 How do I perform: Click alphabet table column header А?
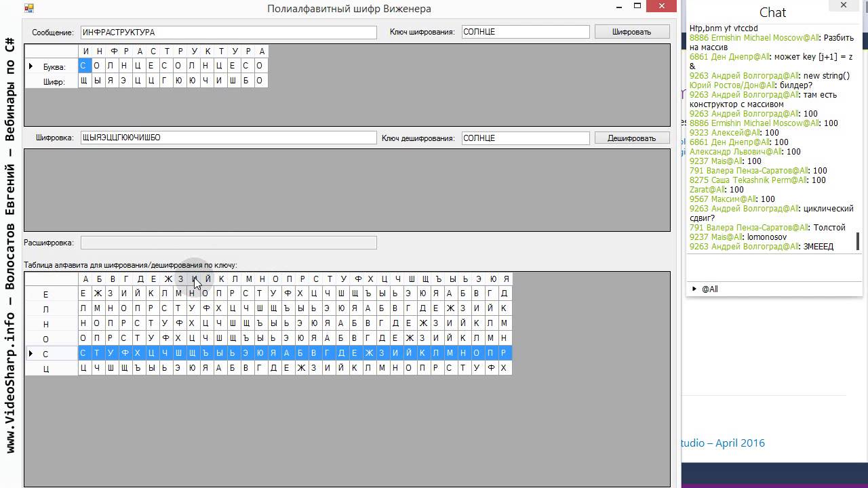pyautogui.click(x=85, y=279)
